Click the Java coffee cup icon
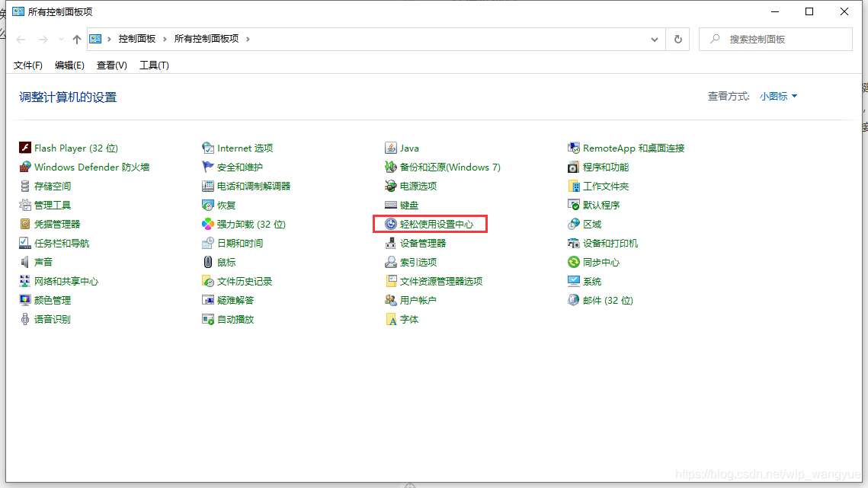The height and width of the screenshot is (488, 868). [x=391, y=148]
